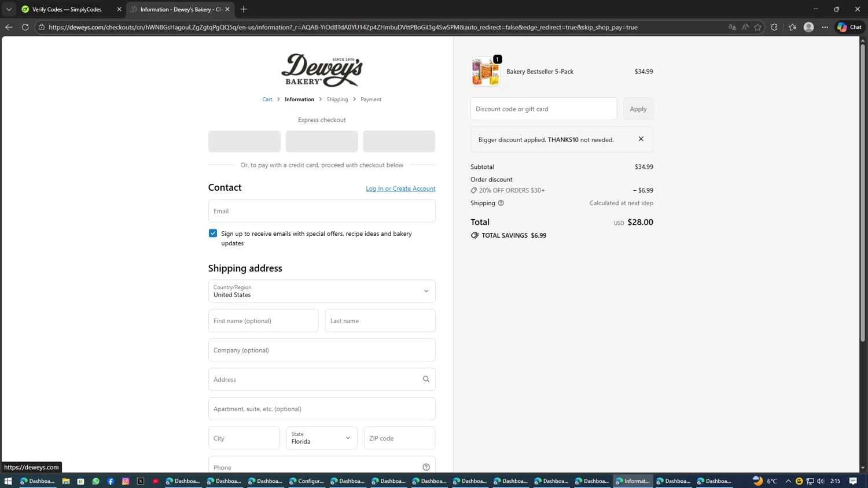
Task: Click the third express checkout button
Action: pos(399,141)
